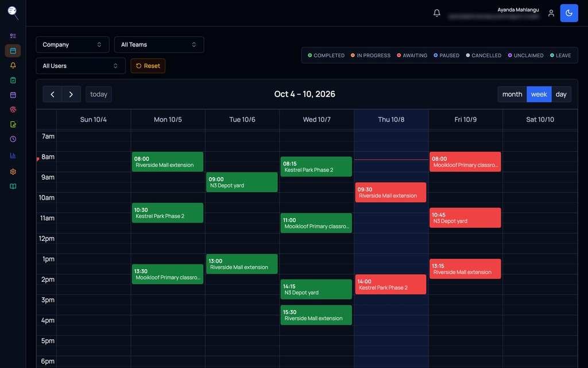Open Thursday 14:00 Kestrel Park Phase 2 event
The width and height of the screenshot is (588, 368).
390,284
